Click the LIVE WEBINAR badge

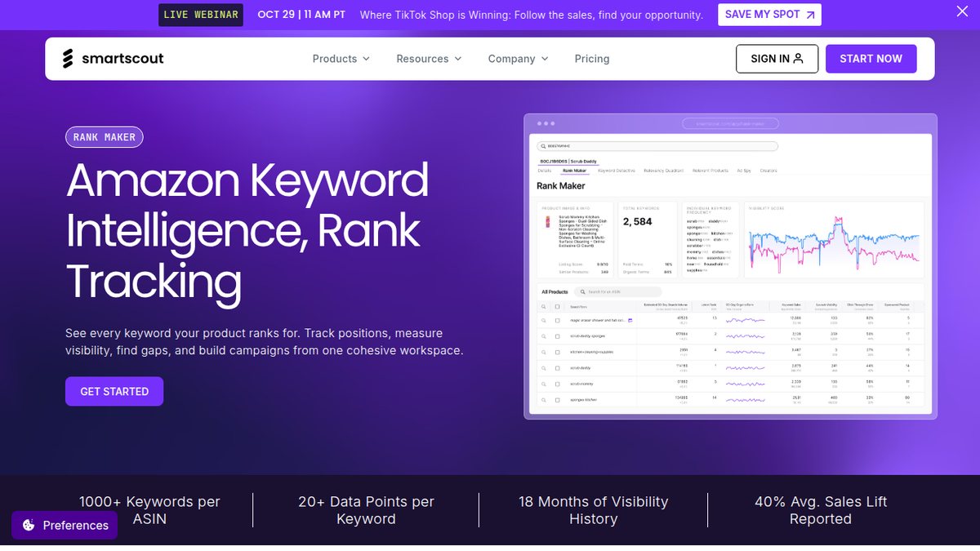coord(201,15)
